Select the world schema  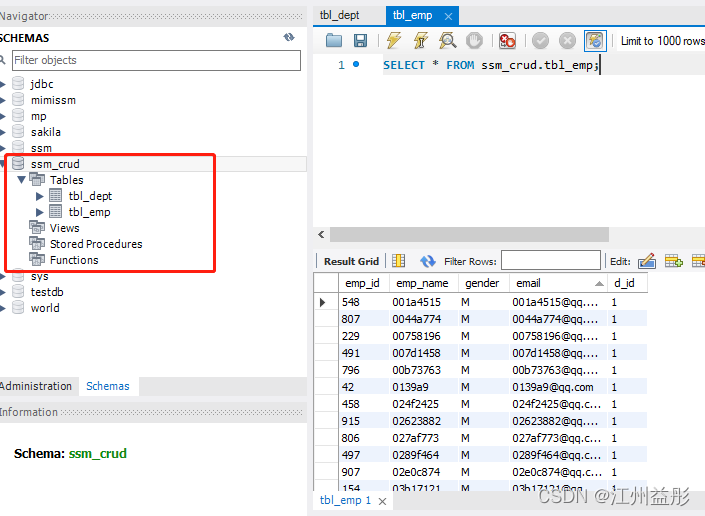(x=45, y=308)
